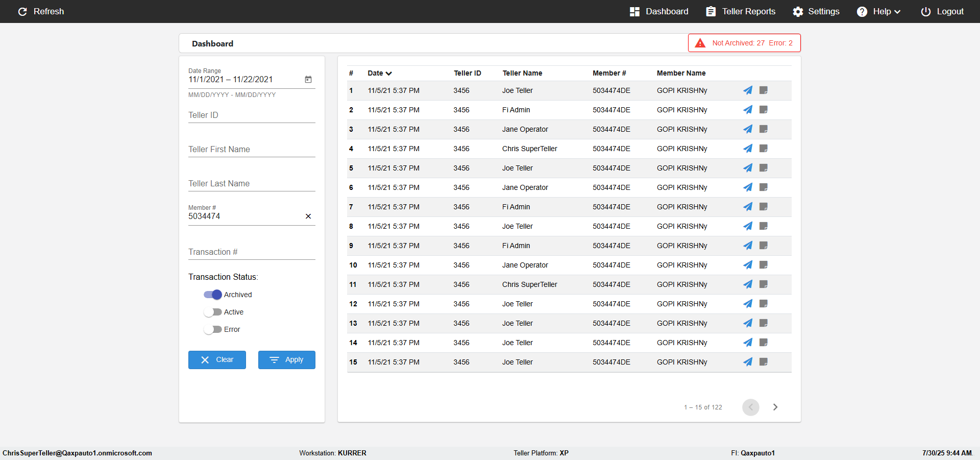The width and height of the screenshot is (980, 460).
Task: Toggle the Archived status switch off
Action: pos(212,295)
